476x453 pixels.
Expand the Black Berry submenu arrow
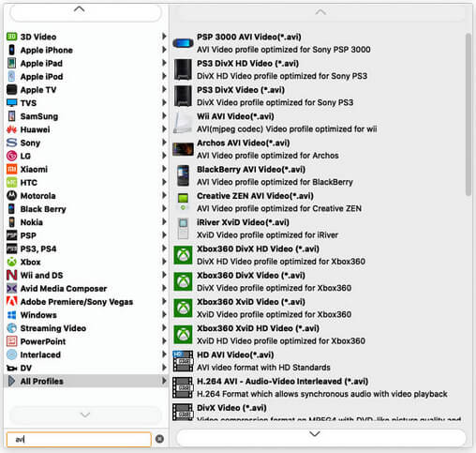(x=164, y=208)
